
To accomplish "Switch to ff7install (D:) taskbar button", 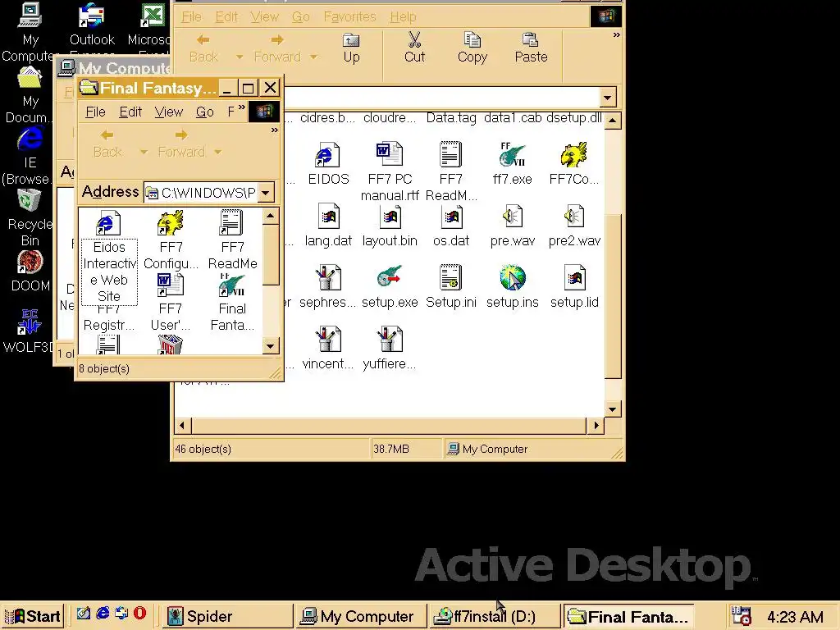I will (493, 616).
